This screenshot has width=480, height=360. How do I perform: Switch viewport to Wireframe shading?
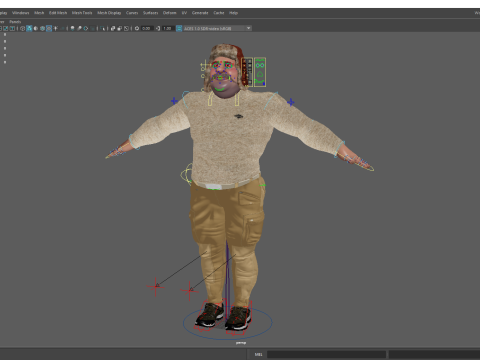tap(22, 28)
